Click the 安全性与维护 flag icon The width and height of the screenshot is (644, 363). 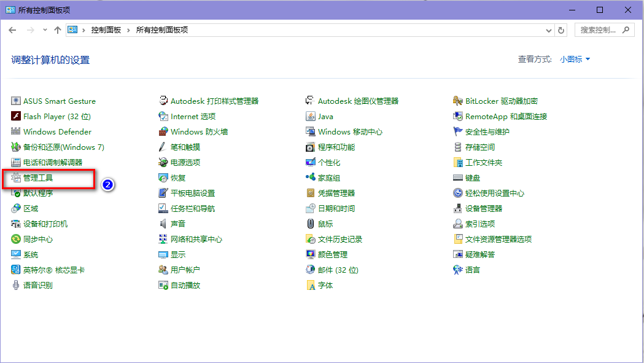[457, 131]
